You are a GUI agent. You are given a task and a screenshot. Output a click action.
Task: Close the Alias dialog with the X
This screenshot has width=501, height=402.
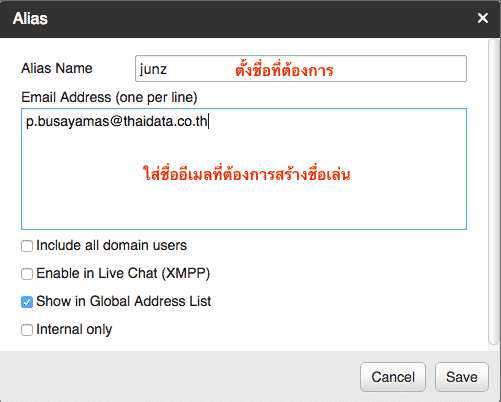tap(482, 18)
